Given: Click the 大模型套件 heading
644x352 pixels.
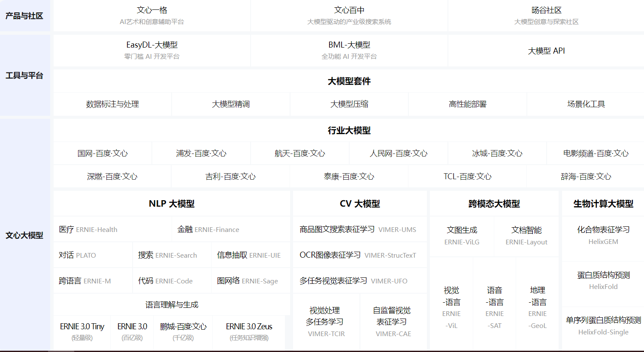Looking at the screenshot, I should [x=349, y=81].
